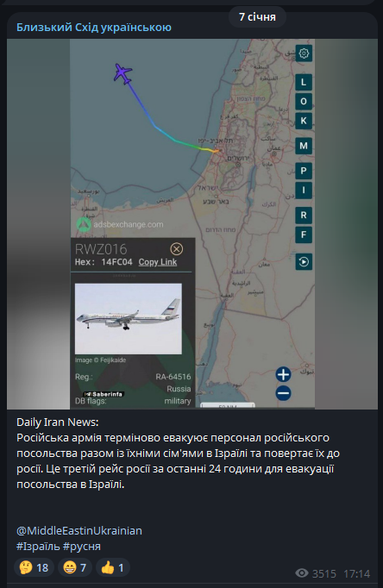Click the purple airplane icon on map
Image resolution: width=383 pixels, height=588 pixels.
(123, 73)
